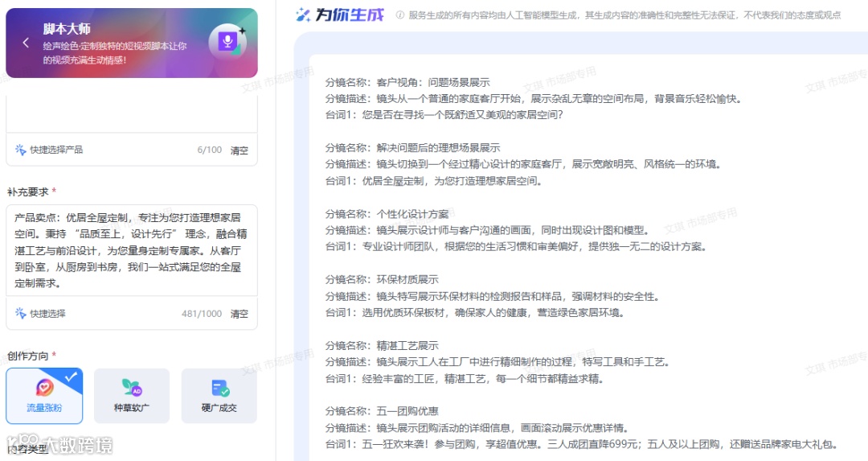Go back using the arrow in 脚本大师 banner

[26, 43]
